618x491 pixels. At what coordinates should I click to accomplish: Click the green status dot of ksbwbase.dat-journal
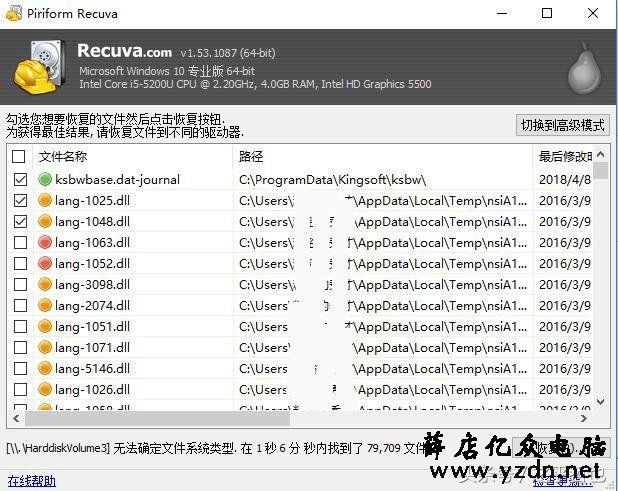coord(45,179)
